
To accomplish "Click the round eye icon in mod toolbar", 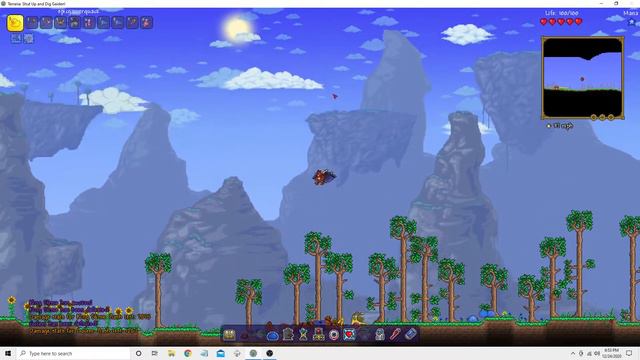I will point(334,335).
